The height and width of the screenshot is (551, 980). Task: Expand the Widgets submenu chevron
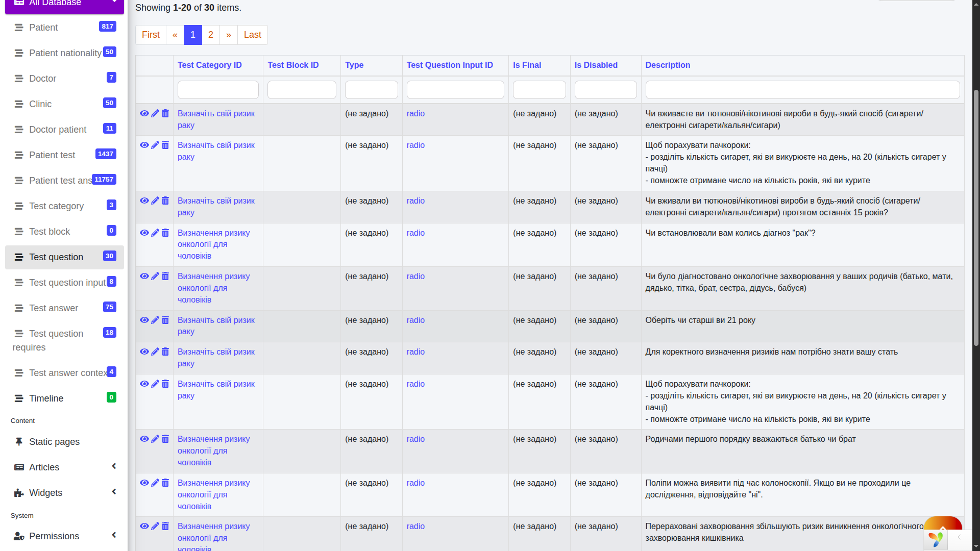[114, 492]
